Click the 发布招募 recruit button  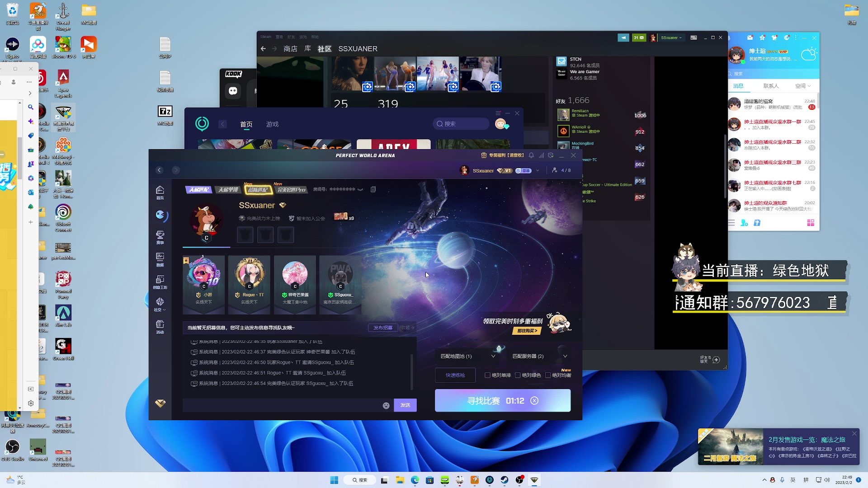pyautogui.click(x=383, y=328)
